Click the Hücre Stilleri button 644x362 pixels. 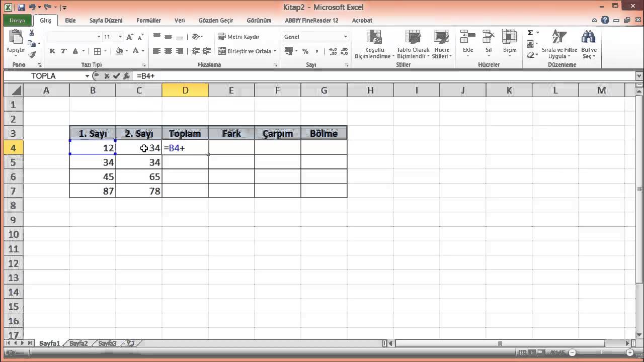442,44
